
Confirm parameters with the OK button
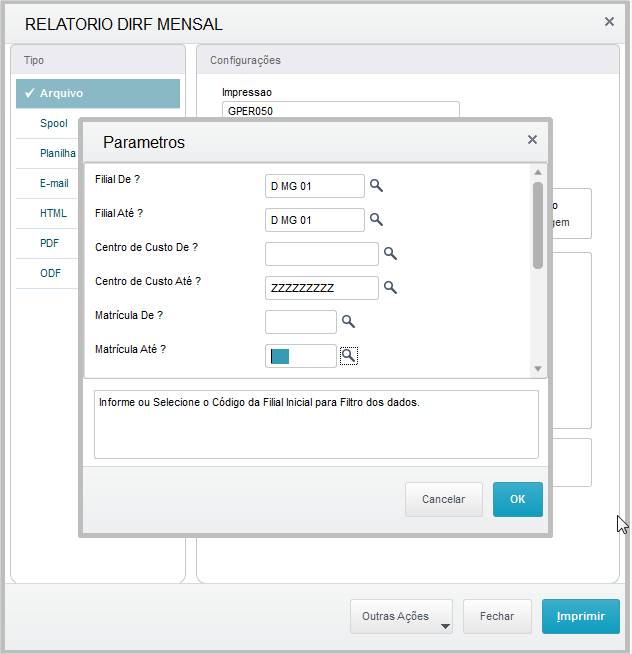coord(518,499)
